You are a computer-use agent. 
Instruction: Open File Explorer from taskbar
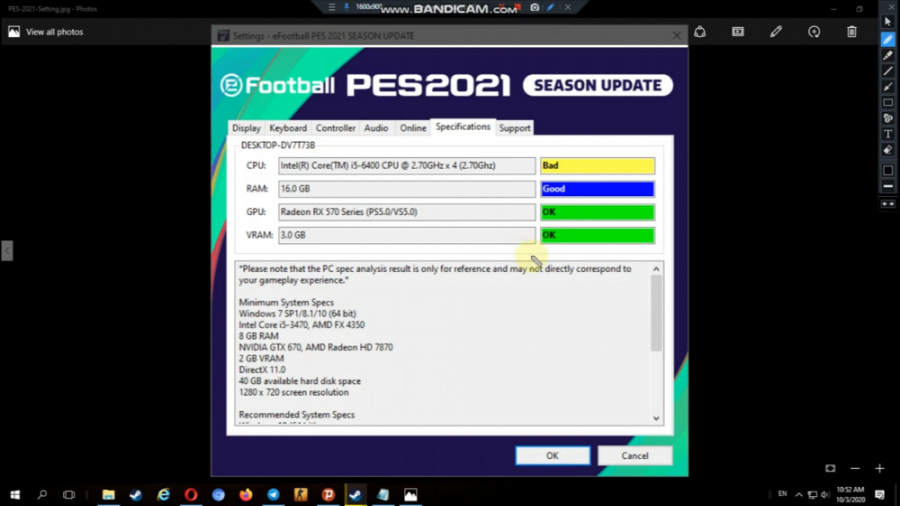click(x=108, y=495)
